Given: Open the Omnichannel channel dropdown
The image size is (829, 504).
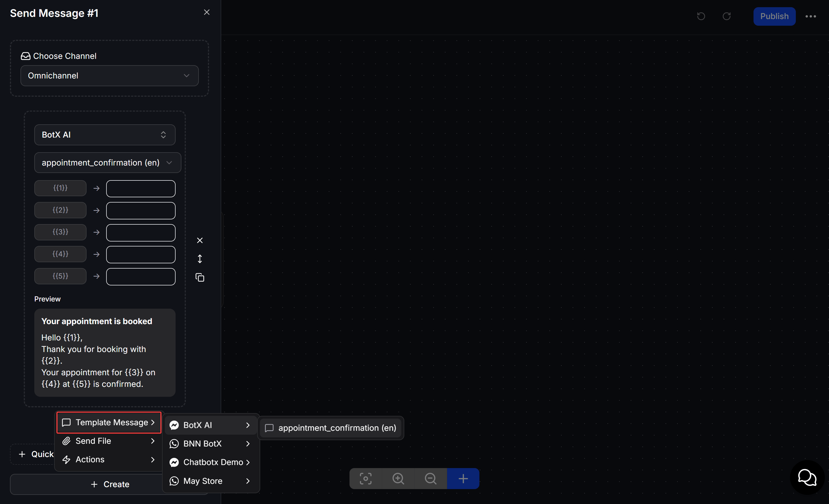Looking at the screenshot, I should click(109, 76).
